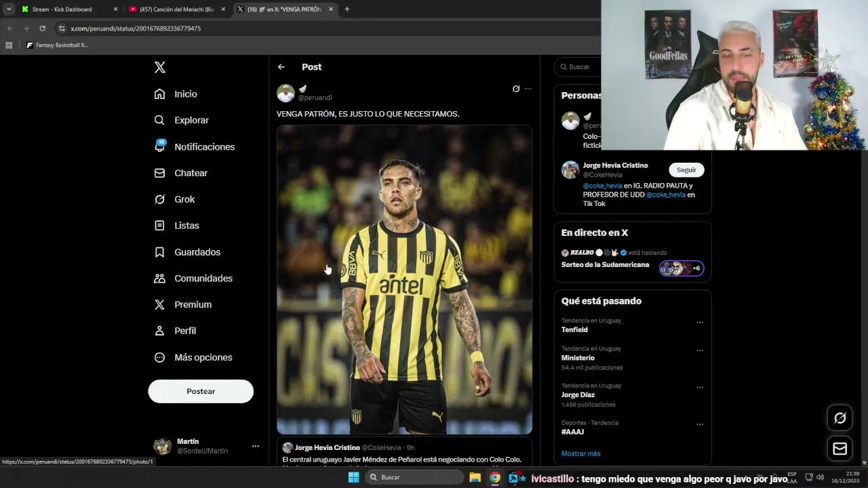Viewport: 868px width, 488px height.
Task: Open Inicio home page
Action: 176,94
